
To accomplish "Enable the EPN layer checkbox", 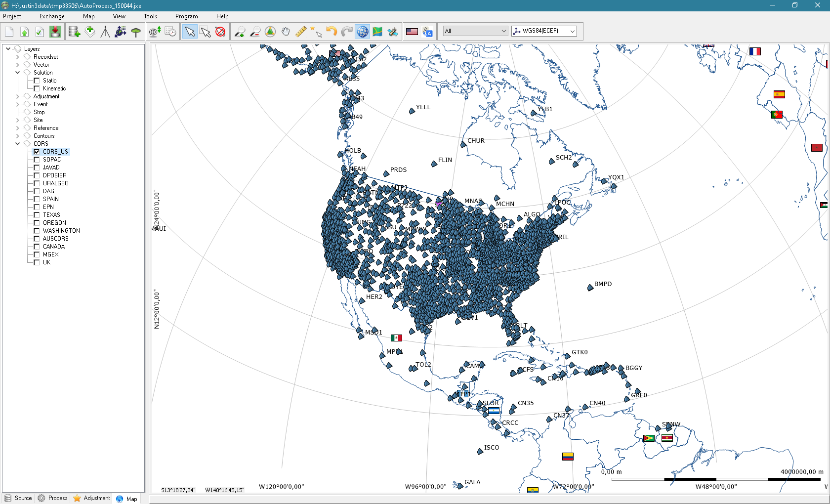I will [37, 207].
